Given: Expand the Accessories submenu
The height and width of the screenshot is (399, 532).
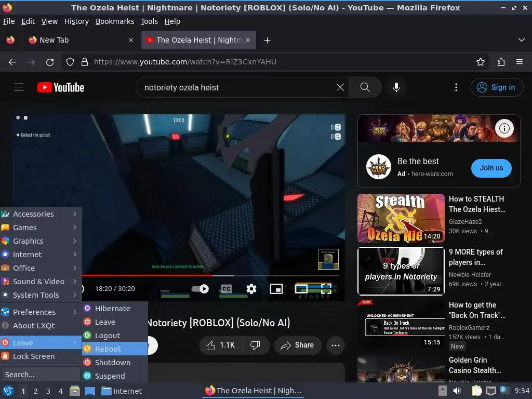Looking at the screenshot, I should point(41,214).
